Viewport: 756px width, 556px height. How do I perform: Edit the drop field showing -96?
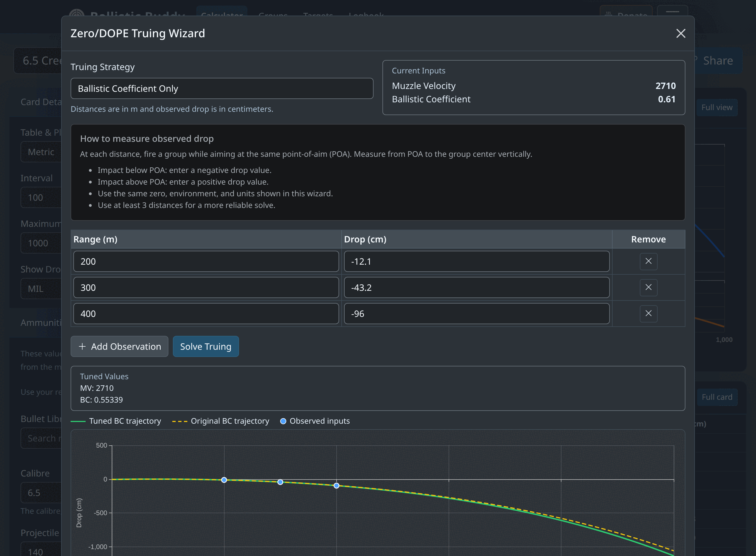(476, 314)
